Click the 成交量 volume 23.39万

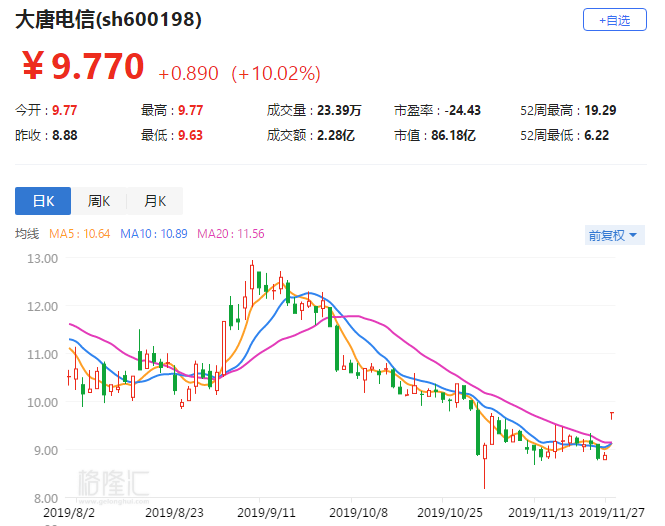tap(339, 110)
